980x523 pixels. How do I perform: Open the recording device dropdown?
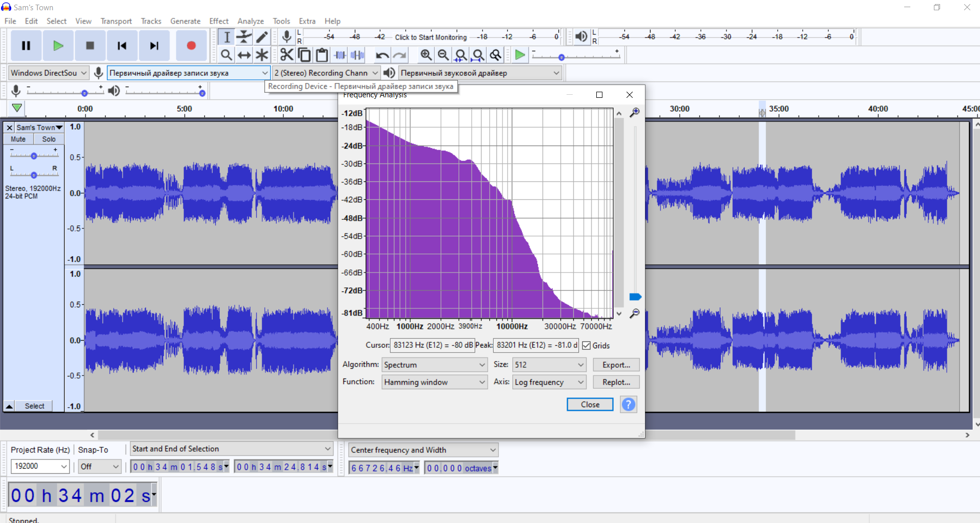(189, 73)
